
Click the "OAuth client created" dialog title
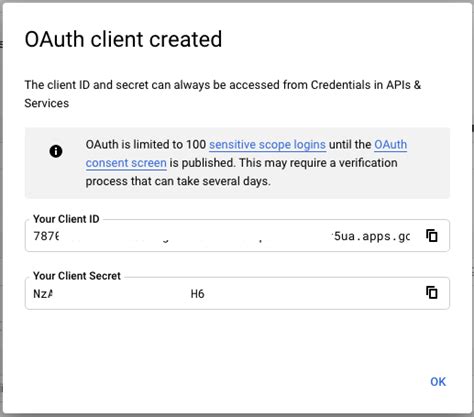(x=123, y=39)
